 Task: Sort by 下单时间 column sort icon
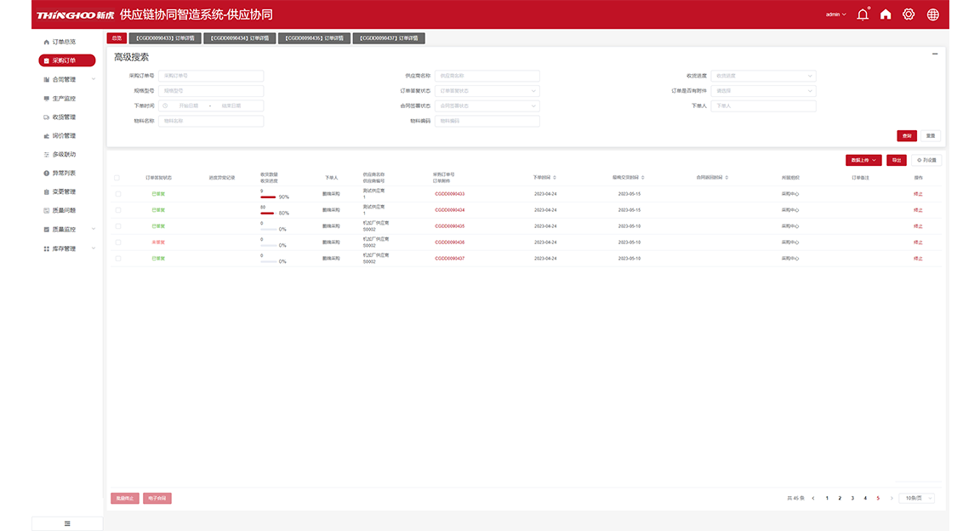point(555,178)
